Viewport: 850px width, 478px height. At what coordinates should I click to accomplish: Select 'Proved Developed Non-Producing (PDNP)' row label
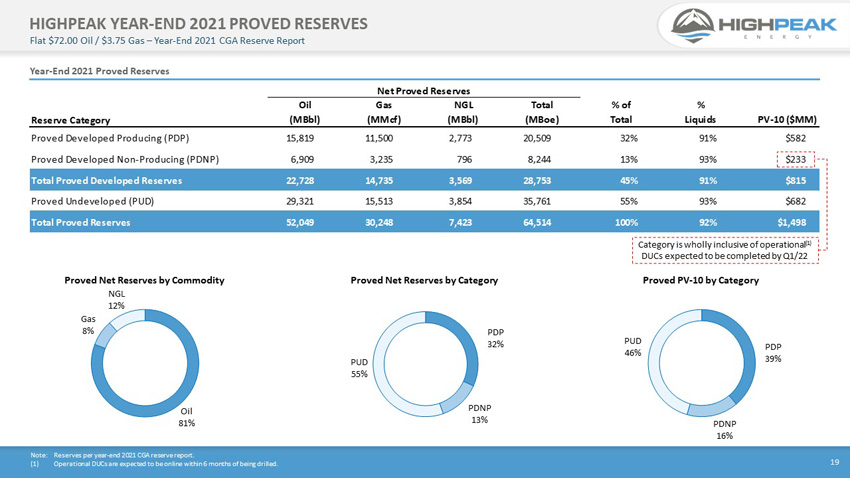click(x=125, y=159)
